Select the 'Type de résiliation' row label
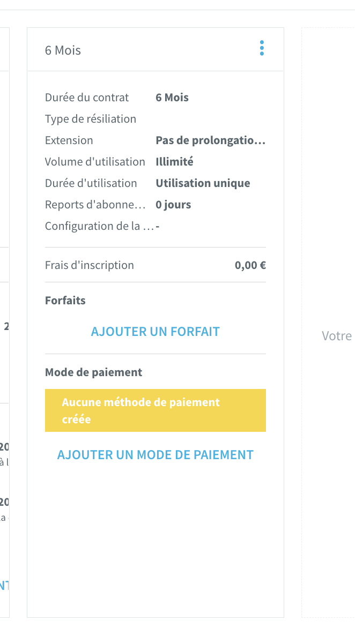Image resolution: width=355 pixels, height=644 pixels. click(x=91, y=119)
